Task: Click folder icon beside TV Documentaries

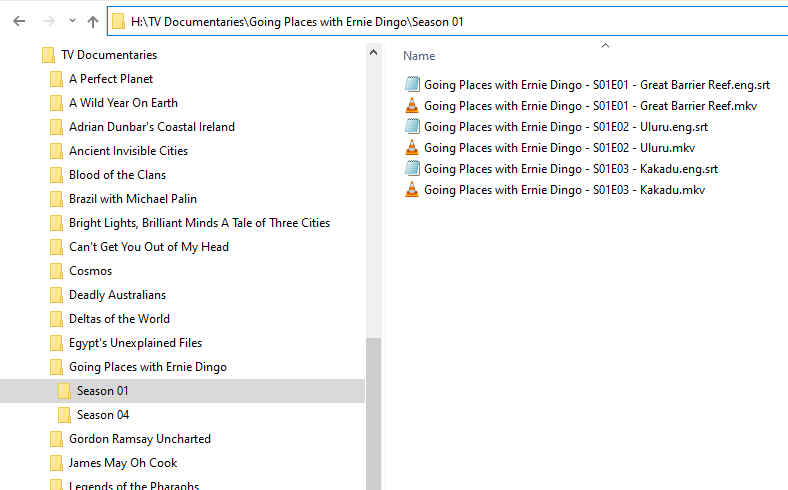Action: click(48, 55)
